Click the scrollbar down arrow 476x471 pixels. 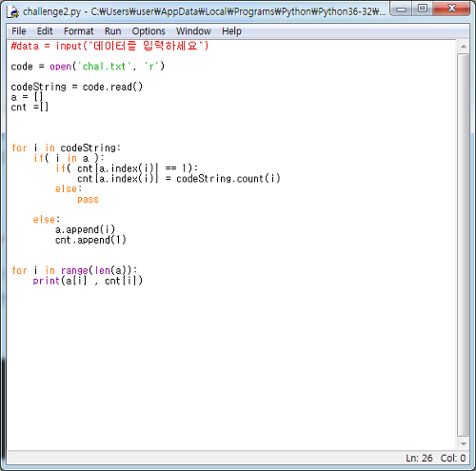(x=464, y=443)
